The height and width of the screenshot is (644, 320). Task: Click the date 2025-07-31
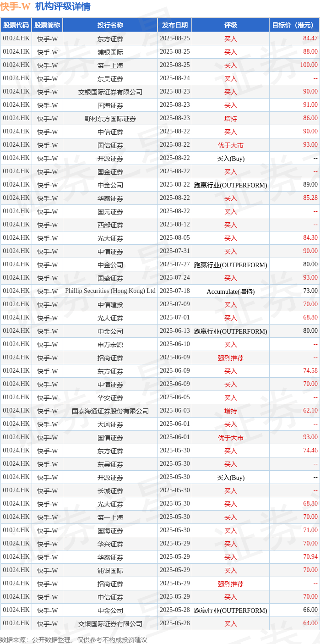[x=174, y=251]
